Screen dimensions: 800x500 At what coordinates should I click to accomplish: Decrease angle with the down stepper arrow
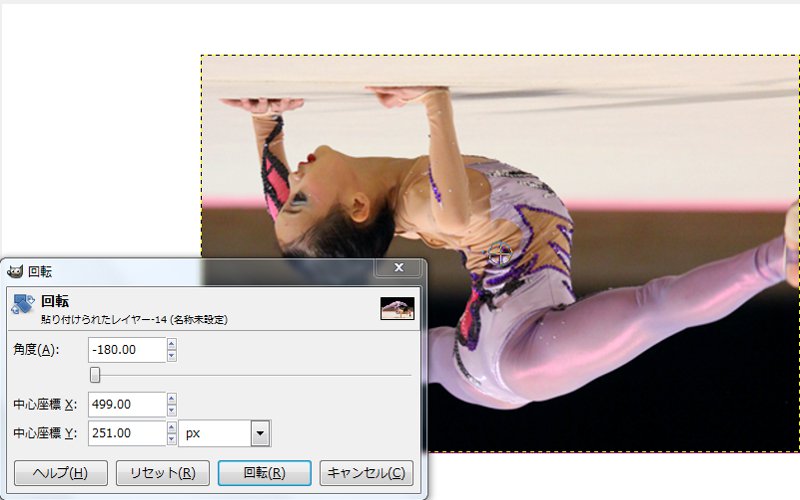point(172,356)
